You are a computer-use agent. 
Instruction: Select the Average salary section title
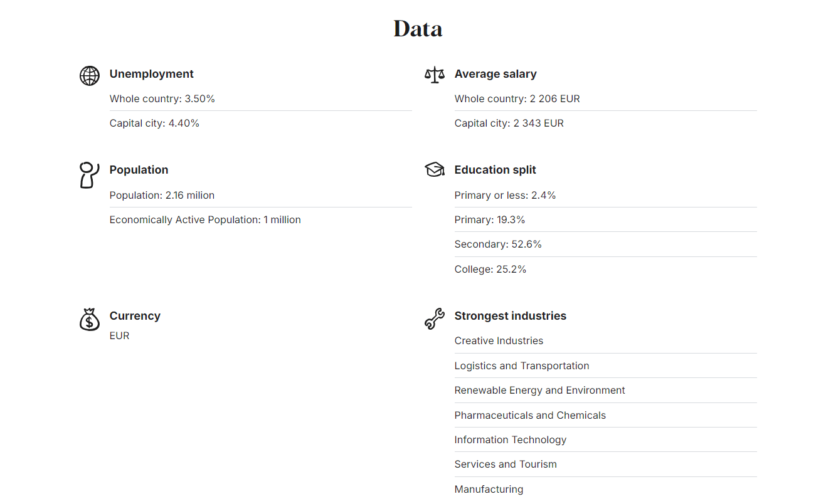tap(495, 74)
